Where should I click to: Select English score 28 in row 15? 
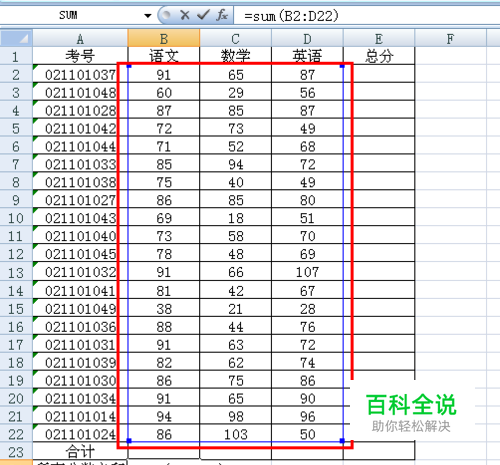(307, 309)
